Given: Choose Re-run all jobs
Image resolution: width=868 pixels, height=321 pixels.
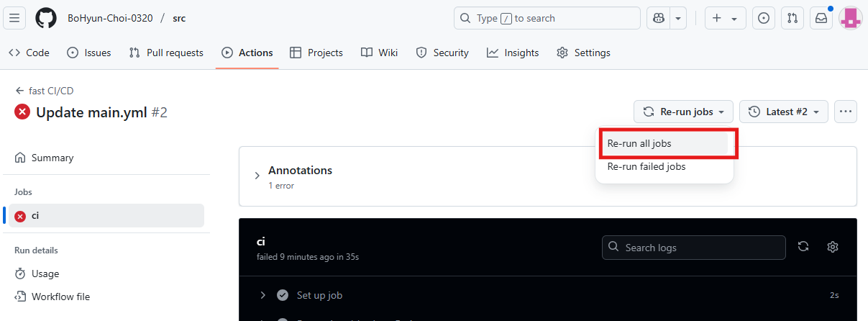Looking at the screenshot, I should 665,143.
